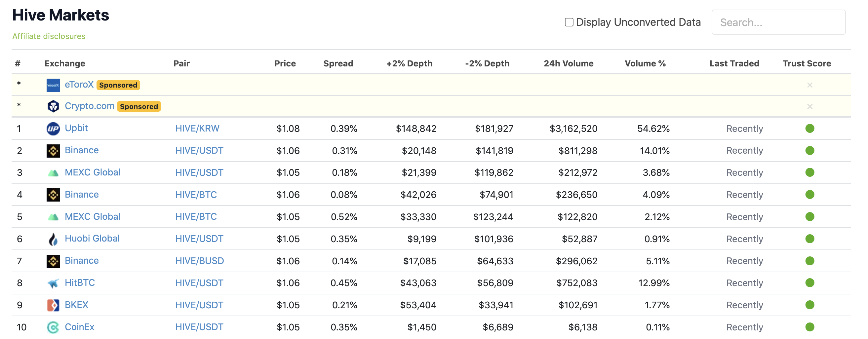Click the Upbit logo icon

tap(53, 129)
